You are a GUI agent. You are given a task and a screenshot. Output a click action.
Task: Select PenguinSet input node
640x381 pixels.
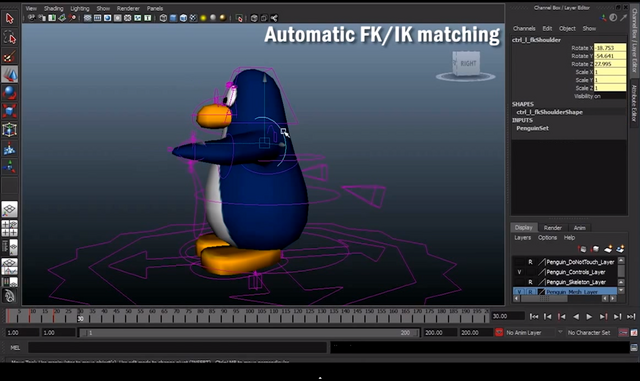532,128
